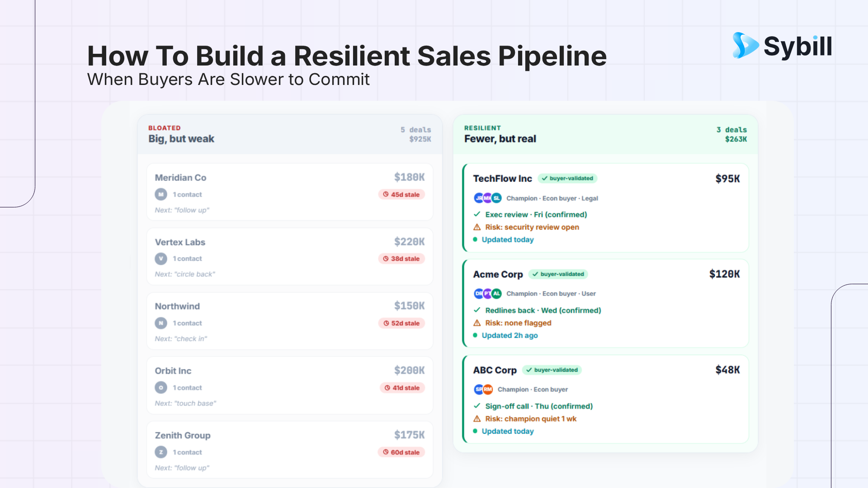Click '1 contact' label under Northwind
The height and width of the screenshot is (488, 868).
coord(187,324)
